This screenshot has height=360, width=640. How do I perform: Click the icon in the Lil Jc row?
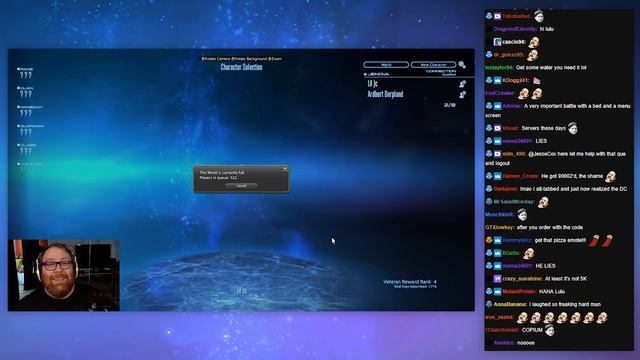[x=462, y=84]
